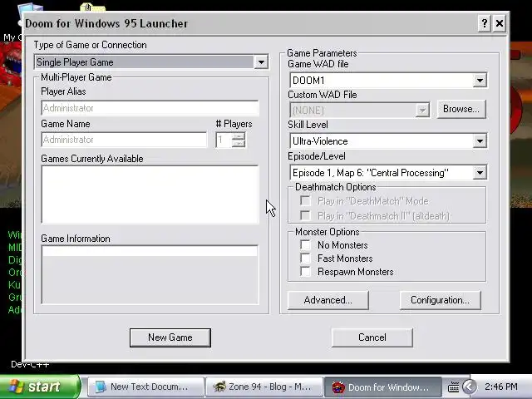The width and height of the screenshot is (532, 399).
Task: Click the Ultra-Violence skill level value
Action: coord(320,141)
